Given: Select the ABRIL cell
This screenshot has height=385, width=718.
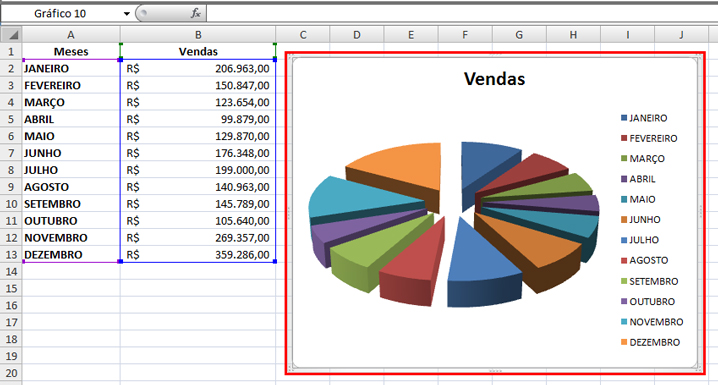Looking at the screenshot, I should (71, 119).
